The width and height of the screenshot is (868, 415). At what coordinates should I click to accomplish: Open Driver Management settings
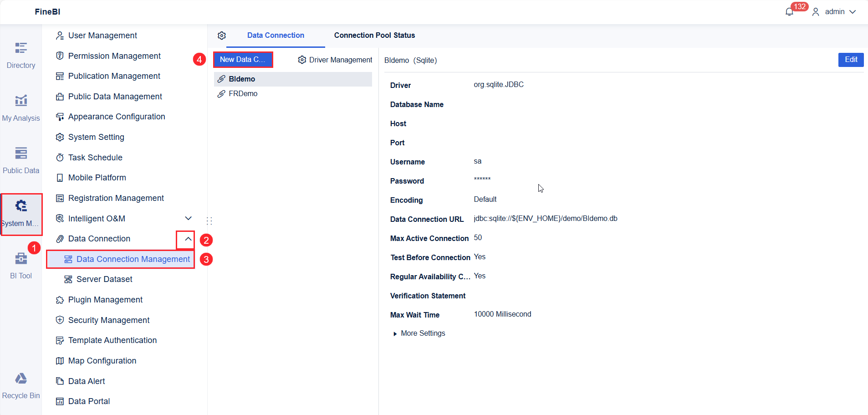click(x=335, y=60)
